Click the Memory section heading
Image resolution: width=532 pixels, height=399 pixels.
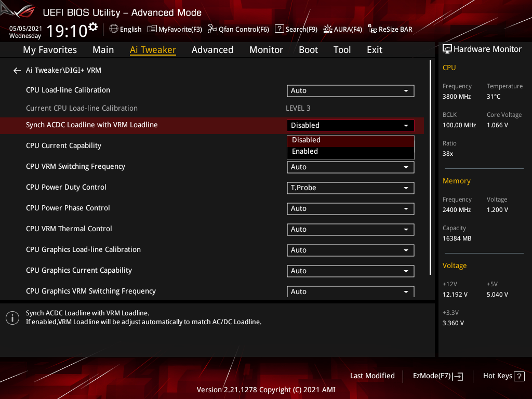tap(456, 181)
